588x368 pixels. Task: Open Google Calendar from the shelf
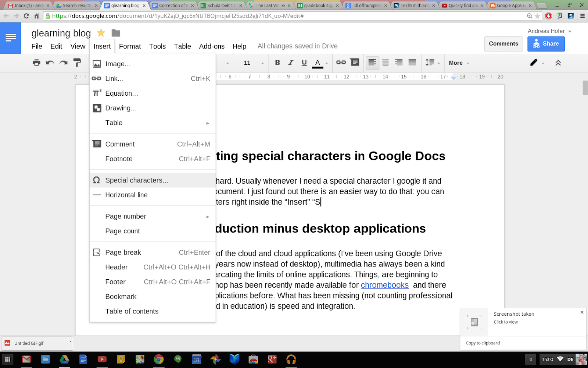coord(197,359)
